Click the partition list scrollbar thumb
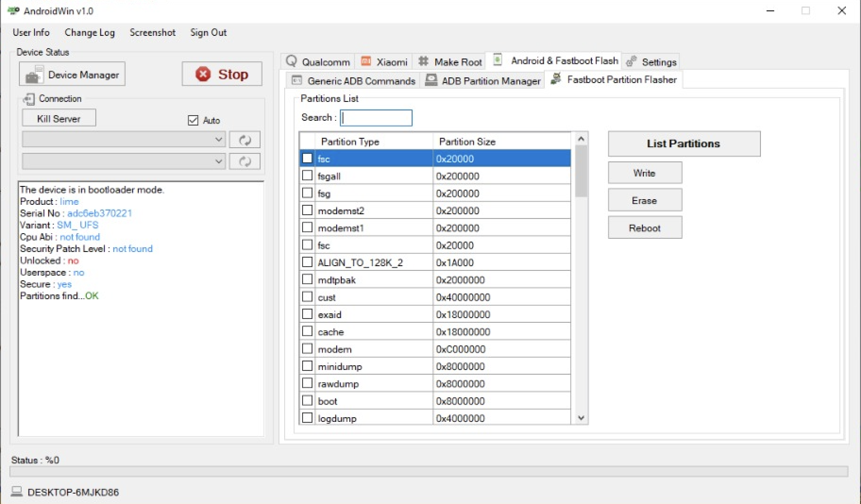 click(581, 171)
